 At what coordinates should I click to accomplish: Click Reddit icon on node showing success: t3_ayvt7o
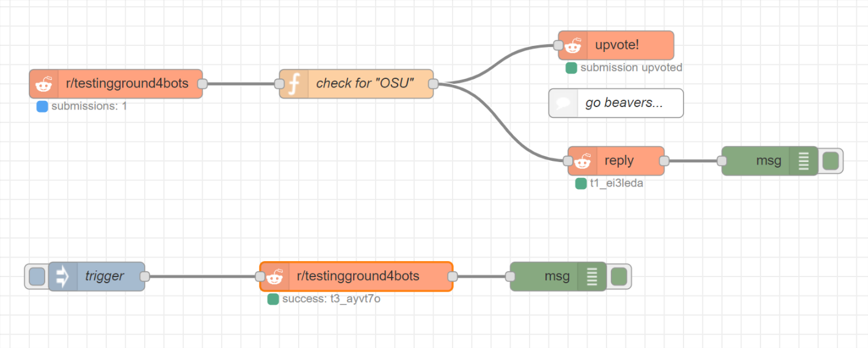pos(274,276)
